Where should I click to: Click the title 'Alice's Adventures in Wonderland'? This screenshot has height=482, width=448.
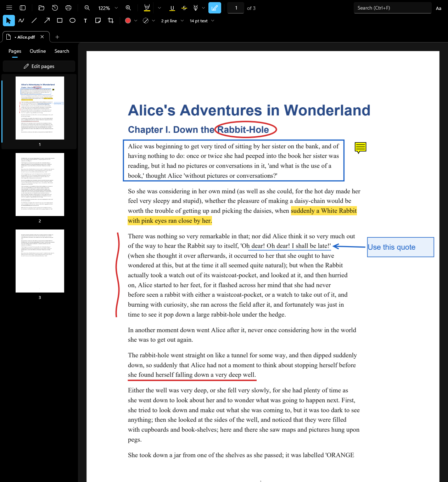tap(249, 110)
